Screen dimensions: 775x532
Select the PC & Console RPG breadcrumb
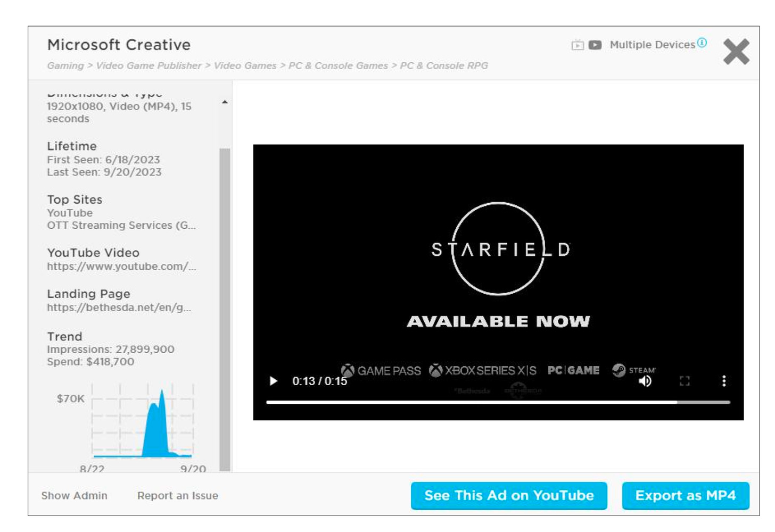click(443, 66)
